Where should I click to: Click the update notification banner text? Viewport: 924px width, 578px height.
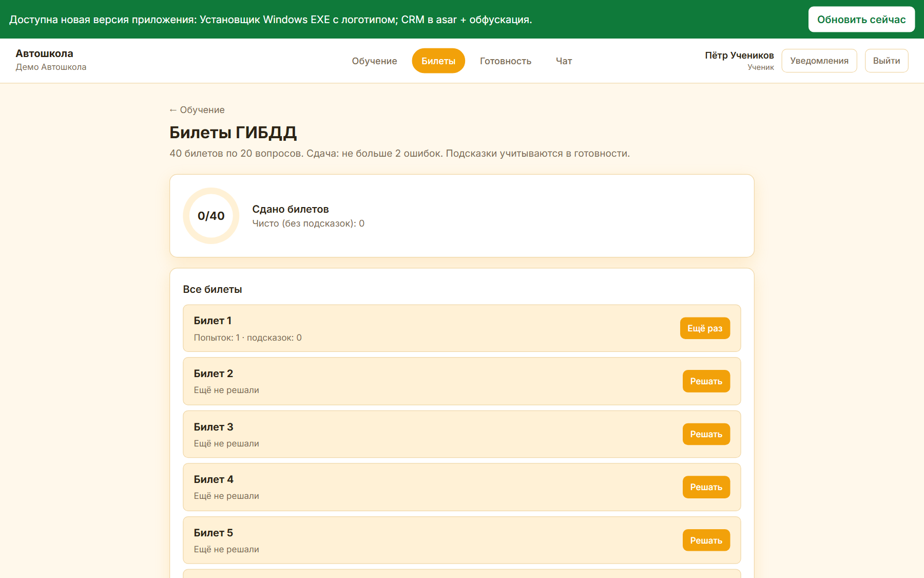(x=271, y=20)
